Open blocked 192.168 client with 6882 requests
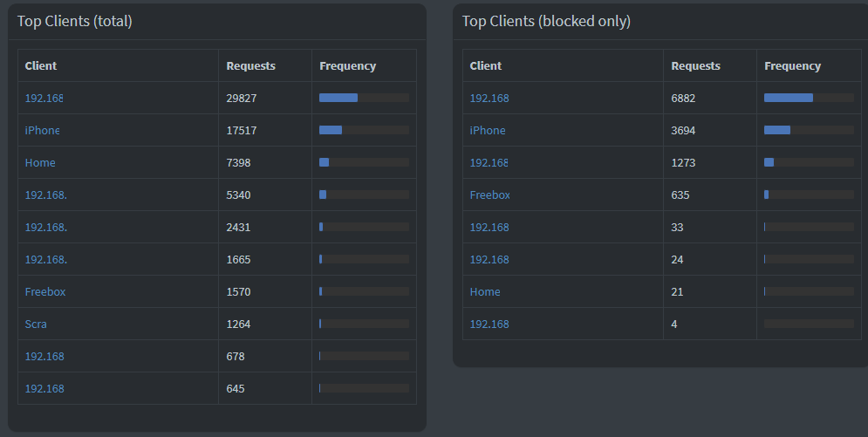868x437 pixels. (x=489, y=98)
